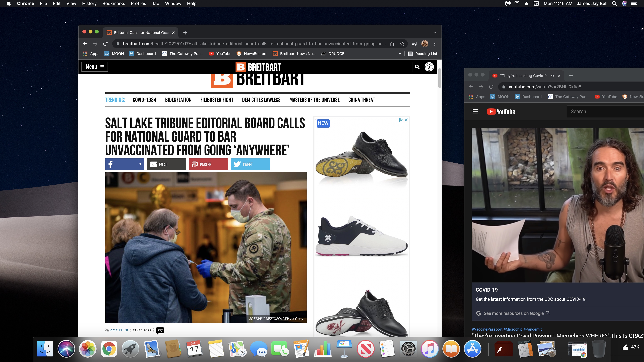Open the media controls icon in Chrome toolbar
The height and width of the screenshot is (362, 644).
coord(414,44)
